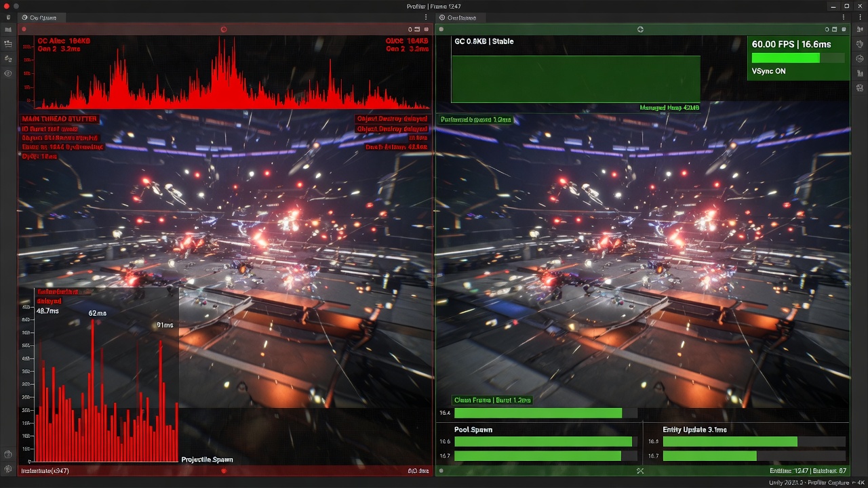This screenshot has width=868, height=488.
Task: Click the center circular icon in red panel header
Action: [x=224, y=29]
